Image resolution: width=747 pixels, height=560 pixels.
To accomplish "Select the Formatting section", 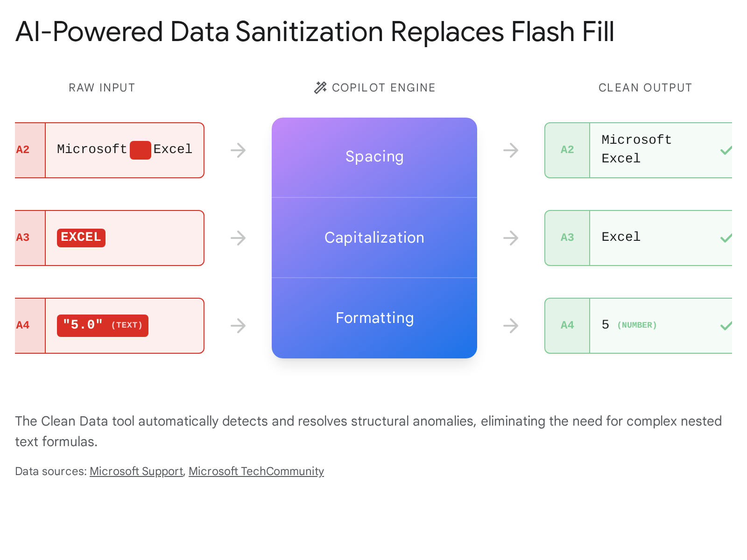I will click(374, 318).
